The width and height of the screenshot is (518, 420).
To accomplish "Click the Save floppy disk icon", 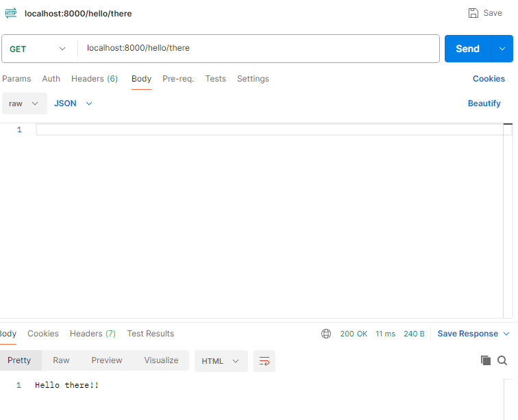I will coord(473,13).
